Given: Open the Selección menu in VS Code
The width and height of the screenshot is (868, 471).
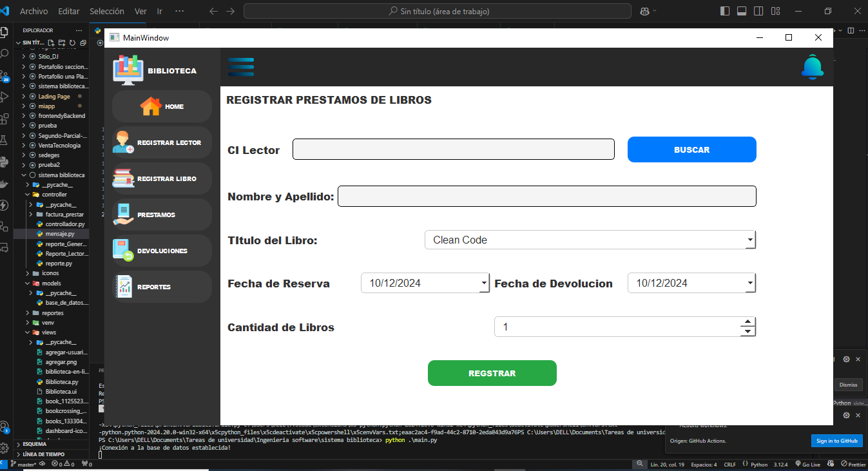Looking at the screenshot, I should coord(107,11).
